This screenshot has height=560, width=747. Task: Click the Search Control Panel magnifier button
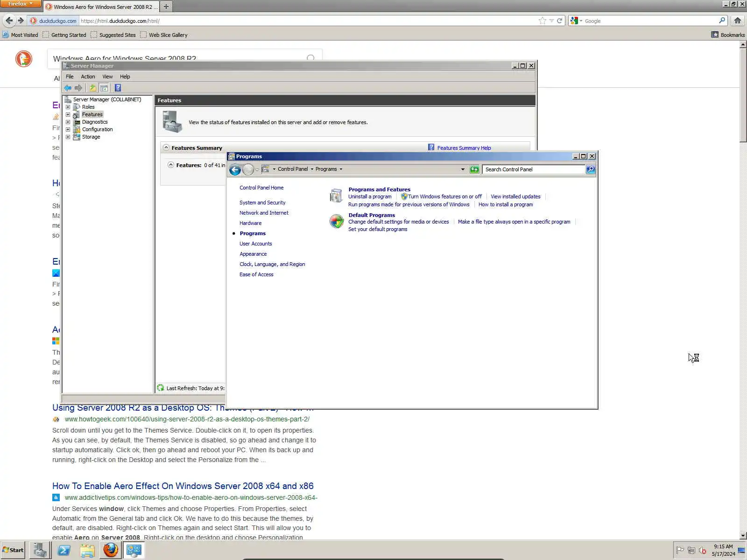pyautogui.click(x=591, y=169)
